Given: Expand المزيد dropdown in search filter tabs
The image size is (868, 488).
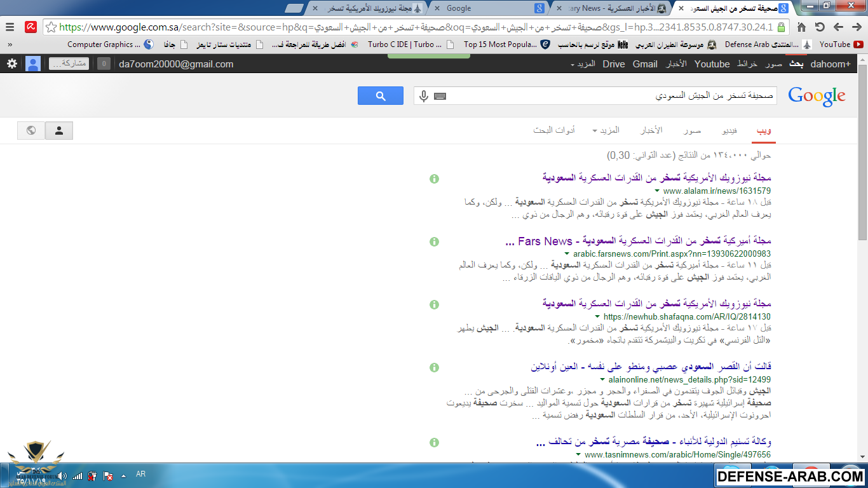Looking at the screenshot, I should point(605,130).
